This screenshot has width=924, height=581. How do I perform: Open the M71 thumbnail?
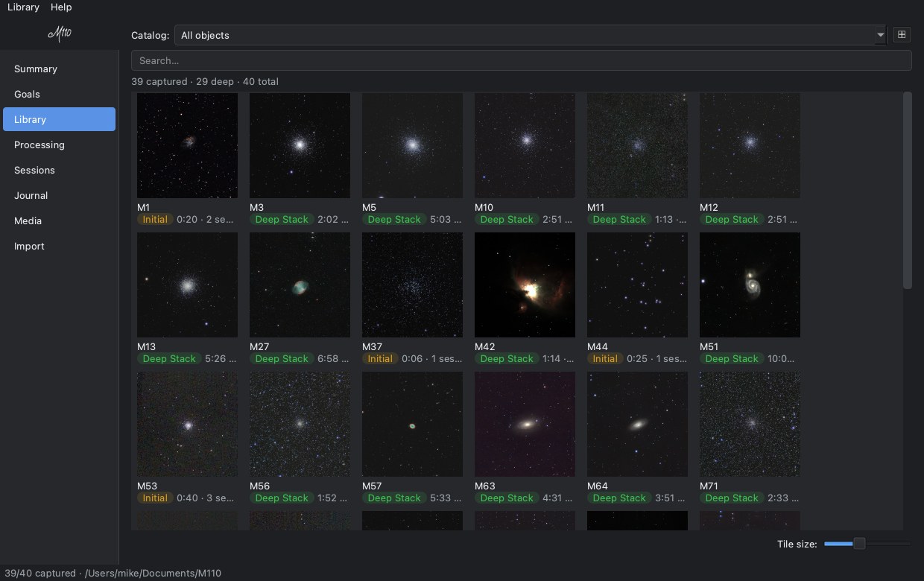coord(750,424)
